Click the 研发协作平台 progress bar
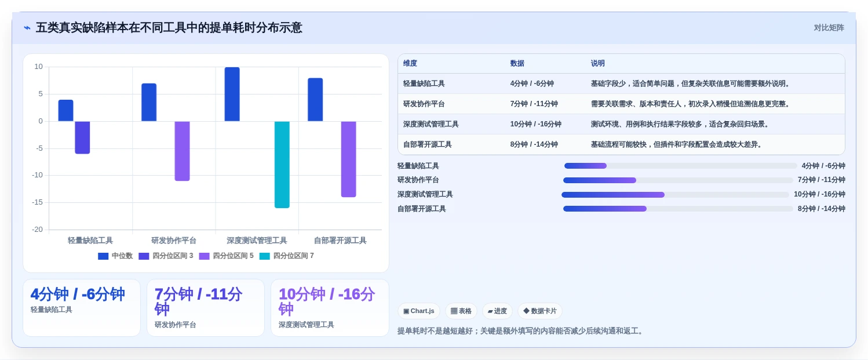This screenshot has height=360, width=868. [x=678, y=180]
